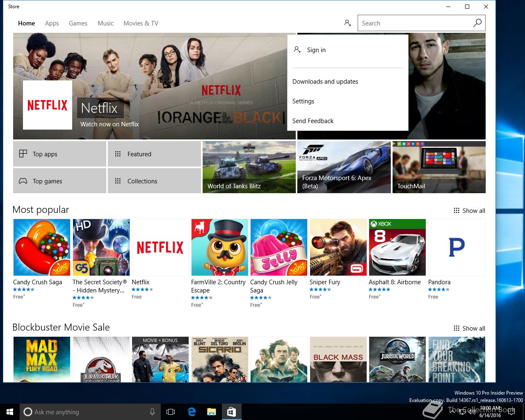
Task: Open the Windows Start menu
Action: click(x=10, y=412)
